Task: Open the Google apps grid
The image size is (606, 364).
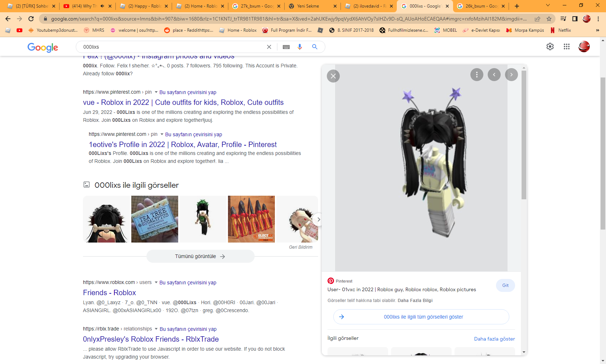Action: tap(567, 46)
